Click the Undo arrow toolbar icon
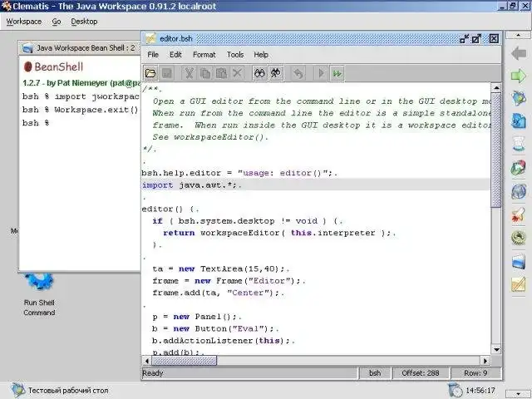532x399 pixels. [298, 73]
